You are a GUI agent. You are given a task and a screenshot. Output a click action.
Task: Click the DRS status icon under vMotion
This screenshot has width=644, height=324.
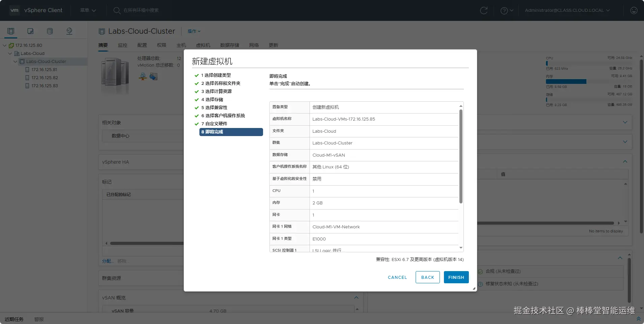pyautogui.click(x=154, y=76)
